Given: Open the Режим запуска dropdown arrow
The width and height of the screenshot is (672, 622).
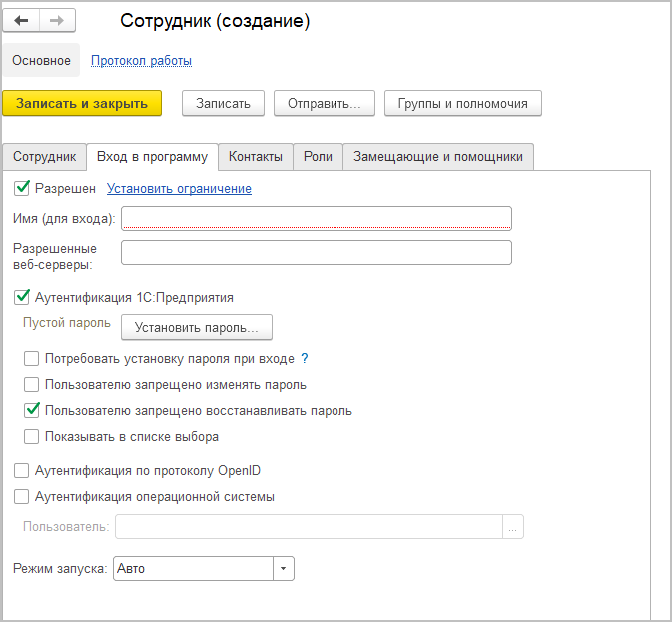Looking at the screenshot, I should tap(284, 568).
